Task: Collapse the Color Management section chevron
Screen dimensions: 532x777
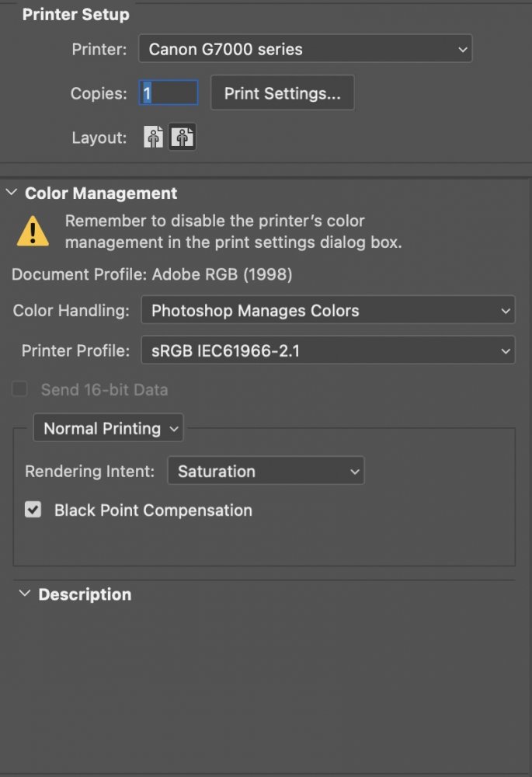Action: tap(12, 193)
